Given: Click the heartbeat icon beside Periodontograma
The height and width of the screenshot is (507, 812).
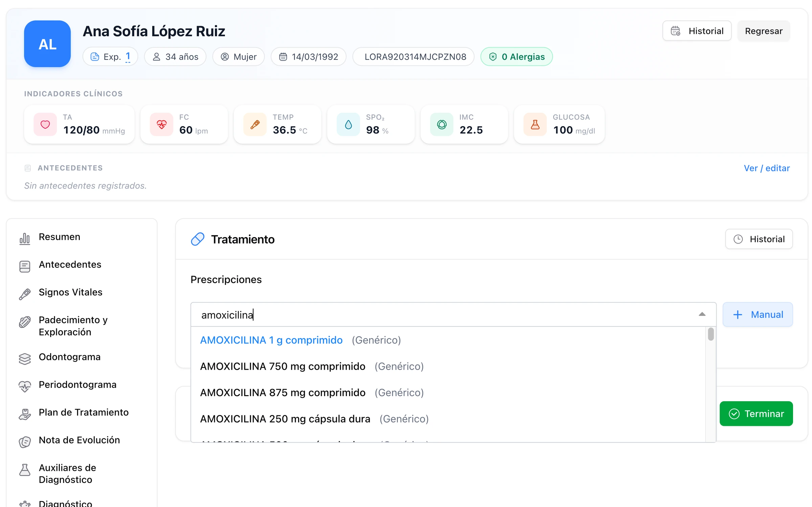Looking at the screenshot, I should 25,387.
